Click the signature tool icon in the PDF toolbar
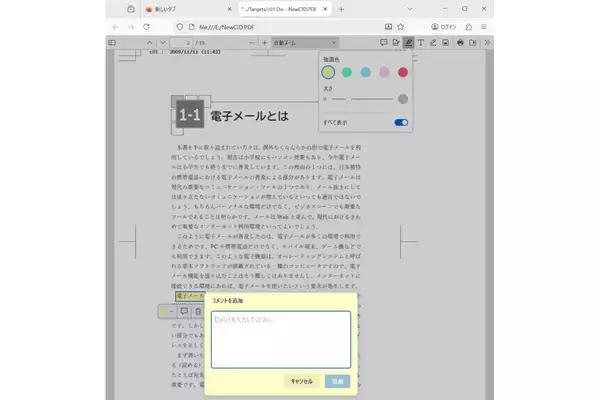Image resolution: width=600 pixels, height=400 pixels. tap(396, 43)
